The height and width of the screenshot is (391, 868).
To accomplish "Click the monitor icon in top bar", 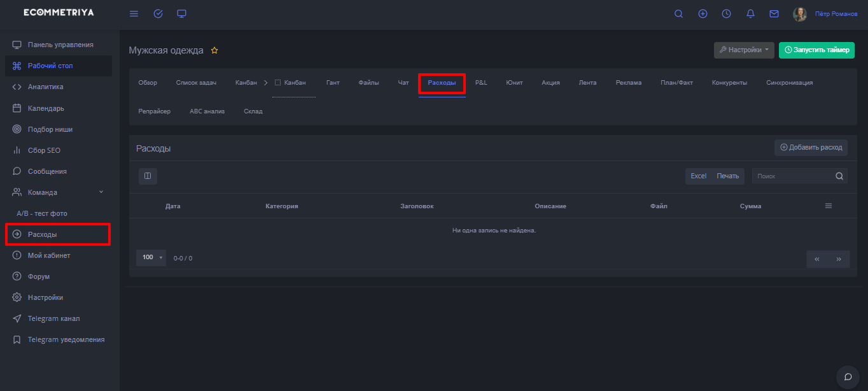I will coord(182,14).
